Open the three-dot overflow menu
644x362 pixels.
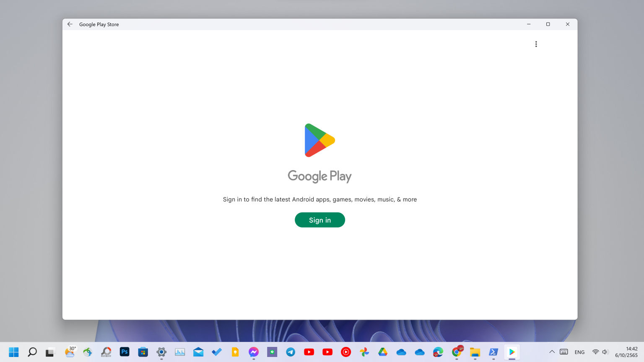click(536, 44)
